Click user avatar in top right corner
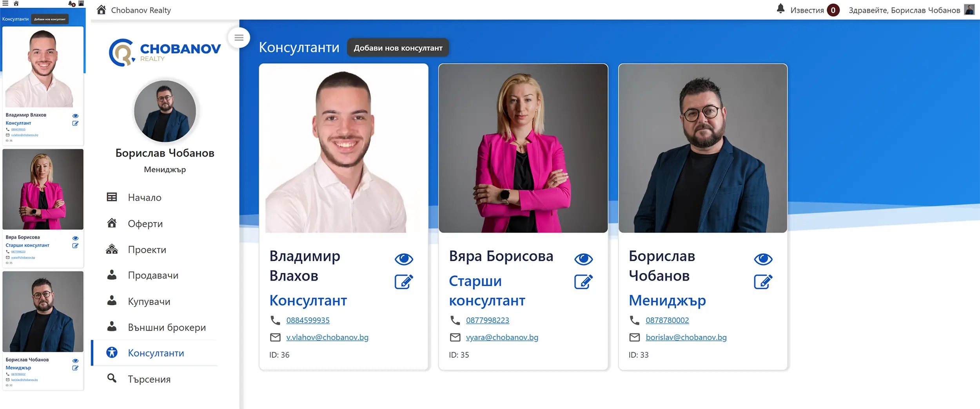 point(969,10)
